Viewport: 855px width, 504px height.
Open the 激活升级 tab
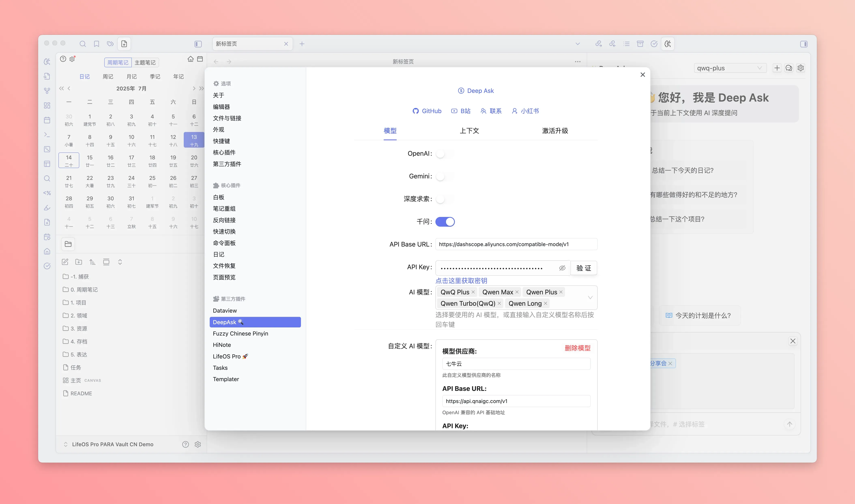555,131
